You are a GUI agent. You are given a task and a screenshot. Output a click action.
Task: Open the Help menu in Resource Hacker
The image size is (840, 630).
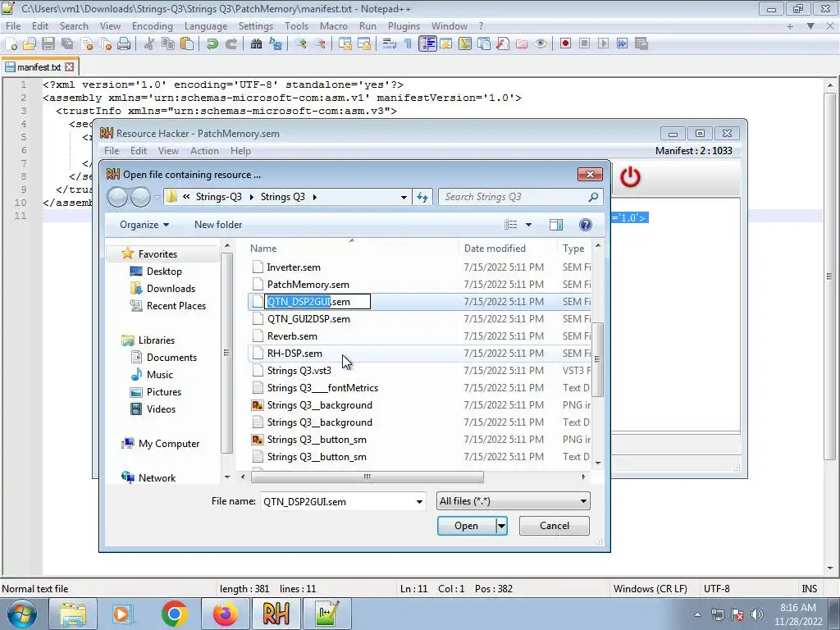tap(240, 151)
